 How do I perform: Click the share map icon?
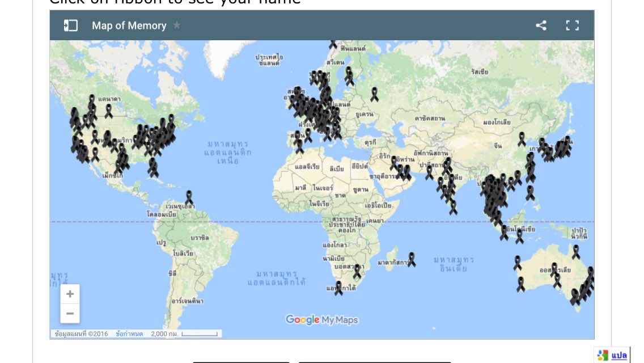541,26
